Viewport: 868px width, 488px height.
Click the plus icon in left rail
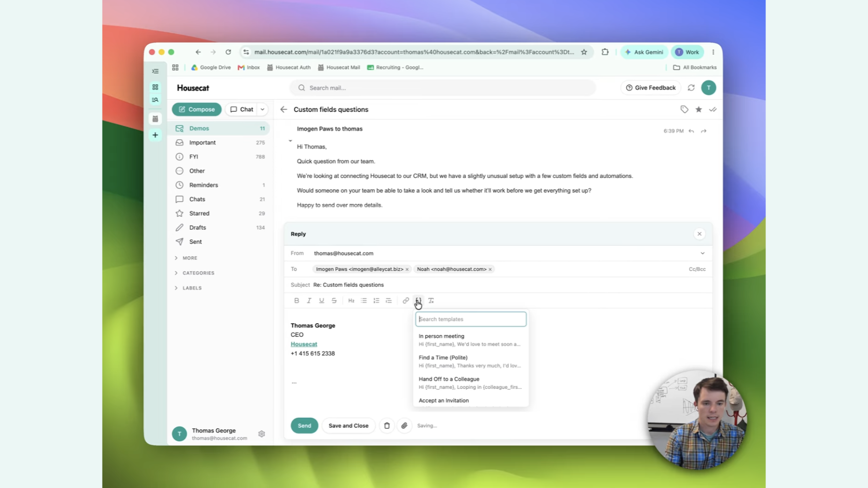pos(155,135)
